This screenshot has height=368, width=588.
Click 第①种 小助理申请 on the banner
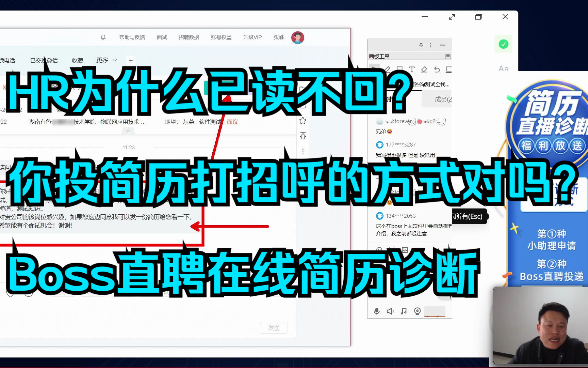click(x=552, y=240)
